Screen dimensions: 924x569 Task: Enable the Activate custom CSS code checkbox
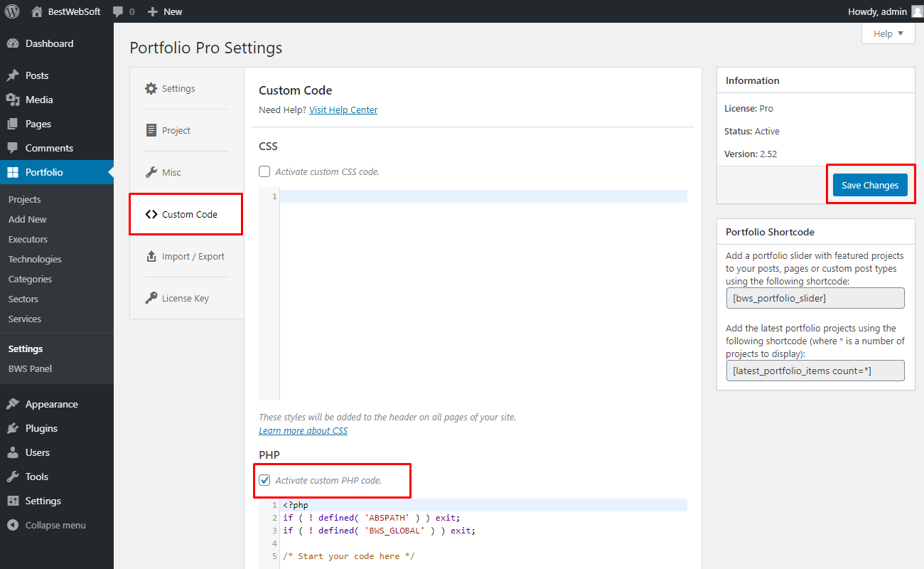pos(264,171)
